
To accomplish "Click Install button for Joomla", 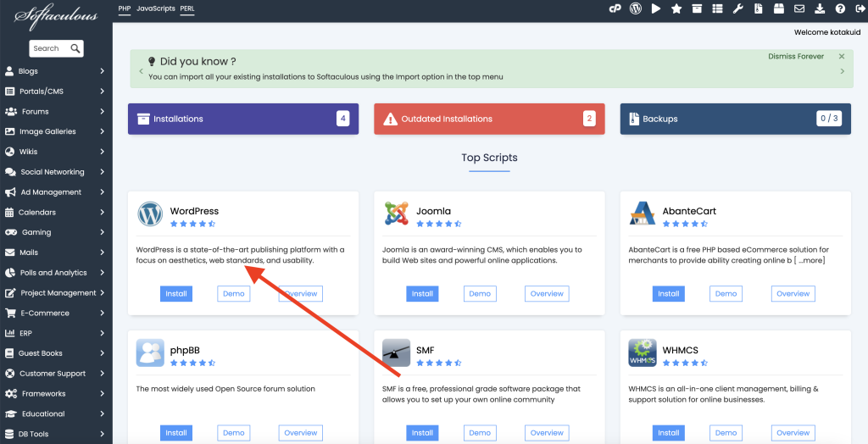I will (x=422, y=293).
